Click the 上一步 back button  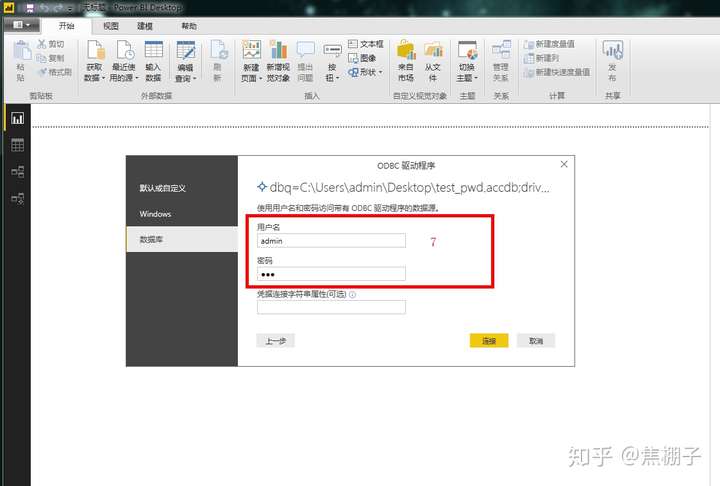(x=276, y=341)
